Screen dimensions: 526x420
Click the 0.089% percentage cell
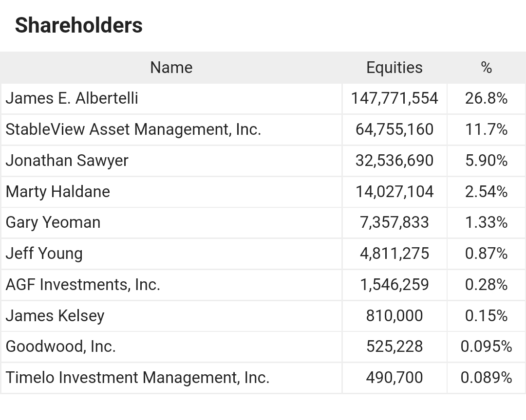tap(486, 378)
